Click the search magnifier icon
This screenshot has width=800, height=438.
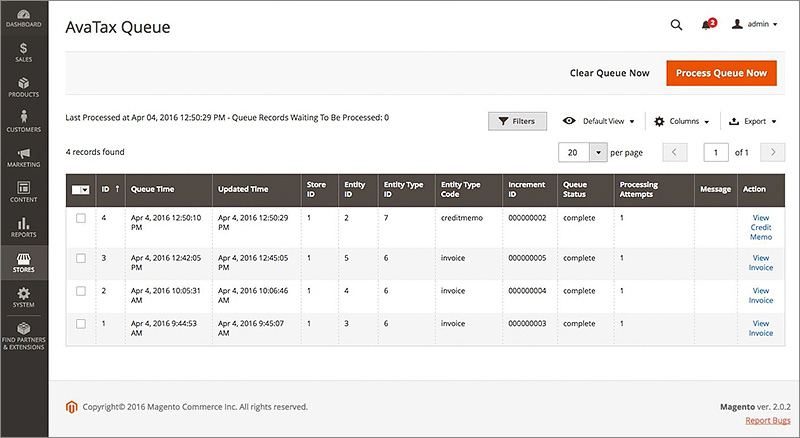tap(676, 25)
